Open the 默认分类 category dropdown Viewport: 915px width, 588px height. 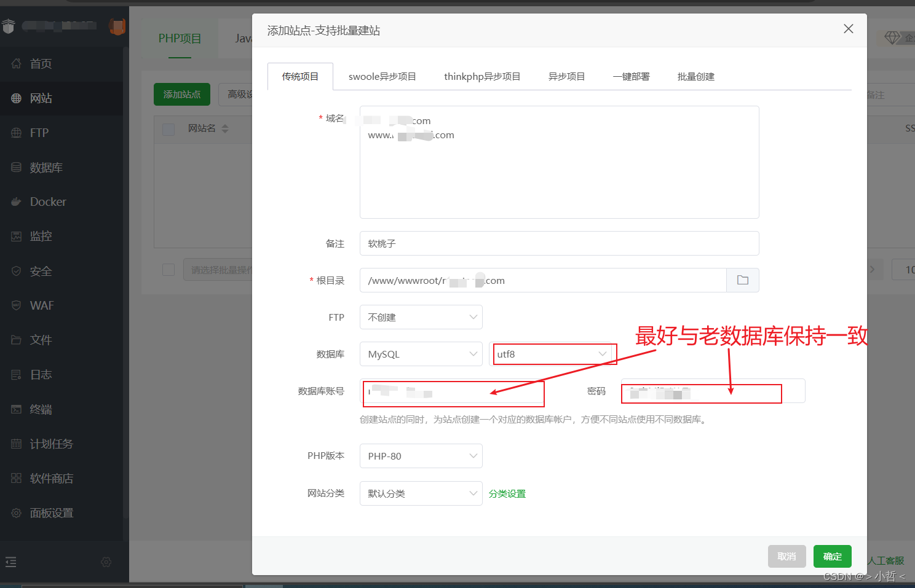click(421, 493)
